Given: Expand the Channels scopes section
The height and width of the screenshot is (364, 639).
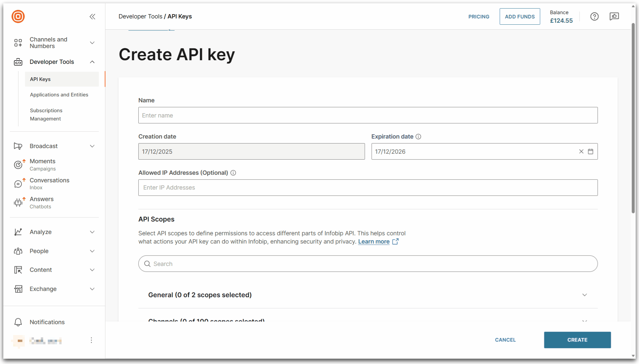Looking at the screenshot, I should point(585,321).
